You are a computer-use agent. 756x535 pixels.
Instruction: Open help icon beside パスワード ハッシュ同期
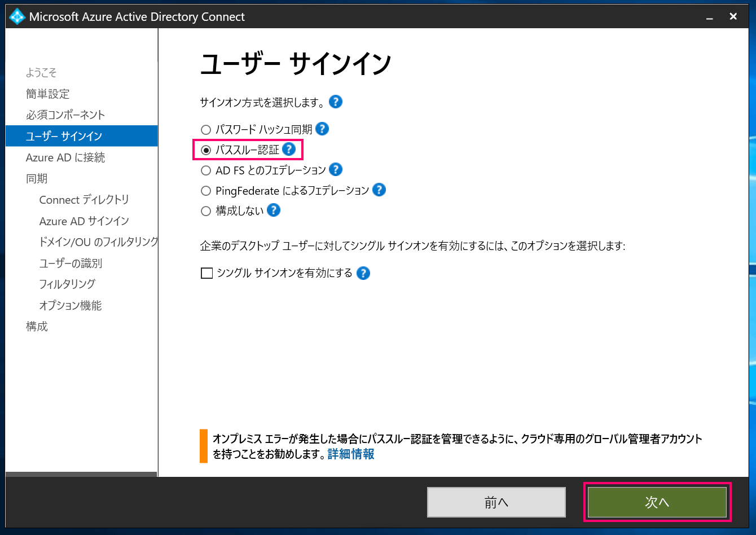tap(322, 129)
